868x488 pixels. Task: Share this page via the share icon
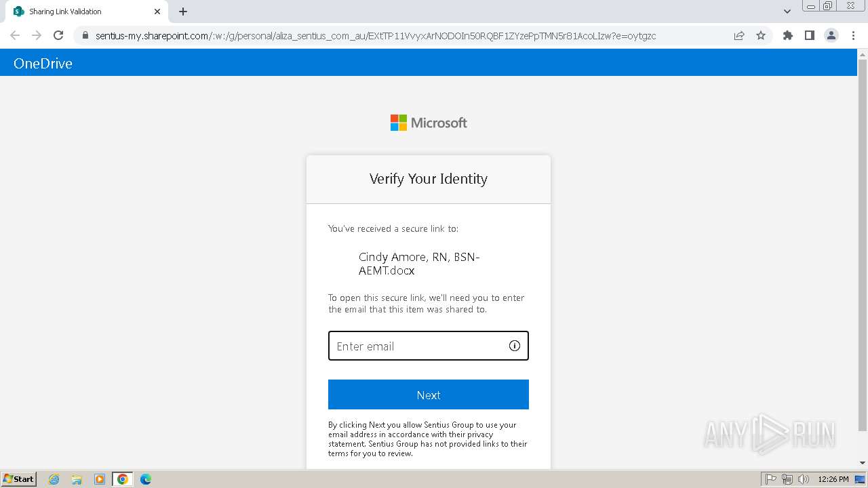[739, 35]
